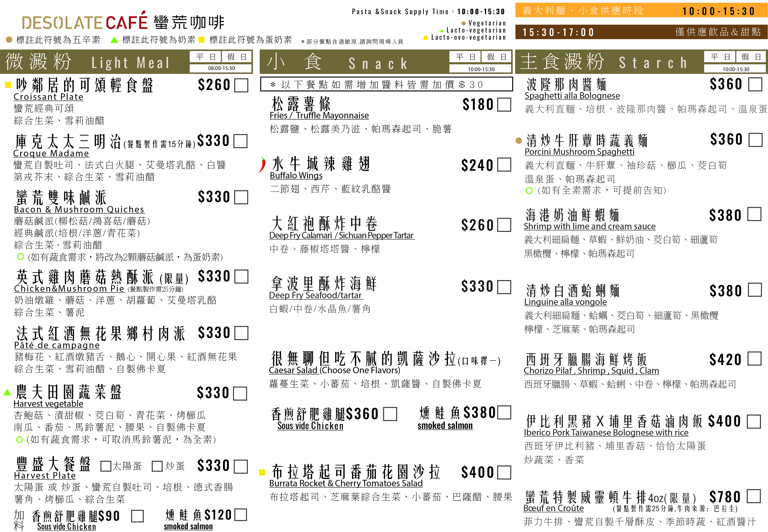The height and width of the screenshot is (532, 768).
Task: Check the Croque Madame $330 box
Action: [x=240, y=141]
